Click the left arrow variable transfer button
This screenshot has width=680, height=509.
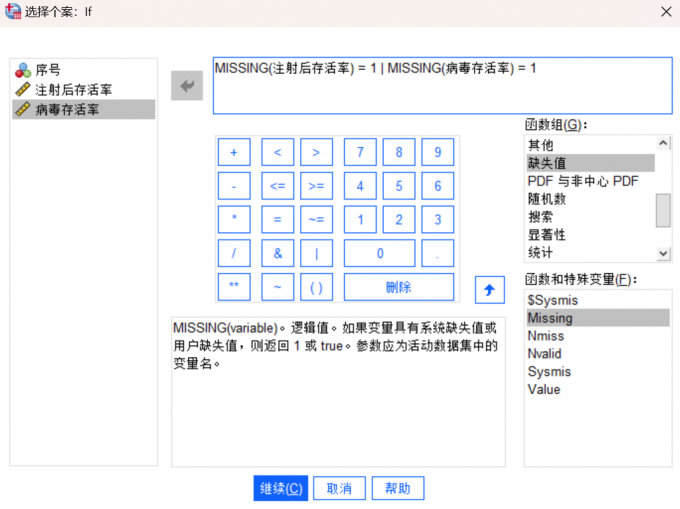186,86
